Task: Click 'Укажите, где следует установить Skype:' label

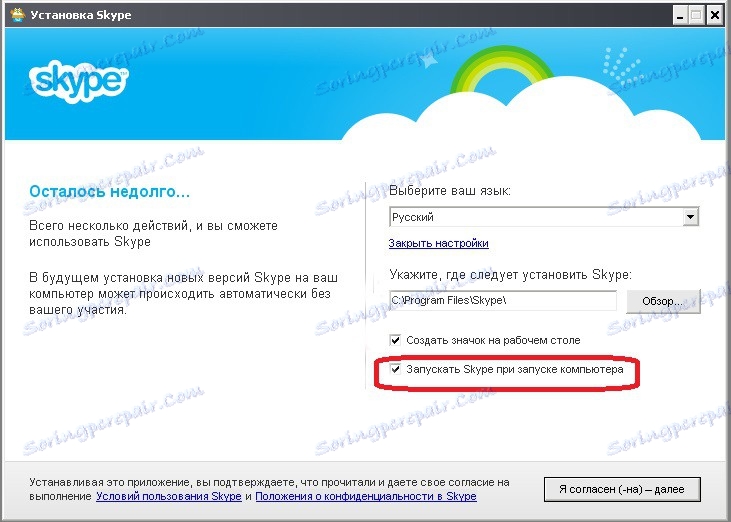Action: coord(510,275)
